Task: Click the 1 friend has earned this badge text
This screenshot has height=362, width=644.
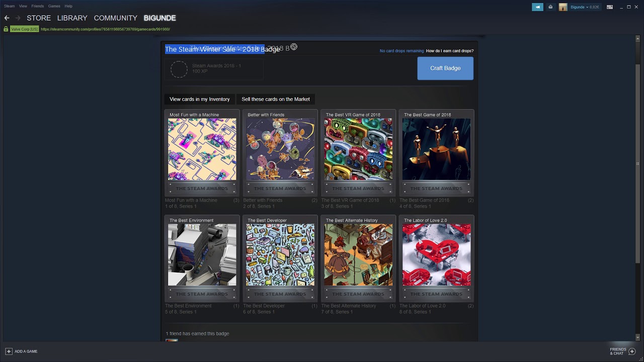Action: pyautogui.click(x=197, y=333)
